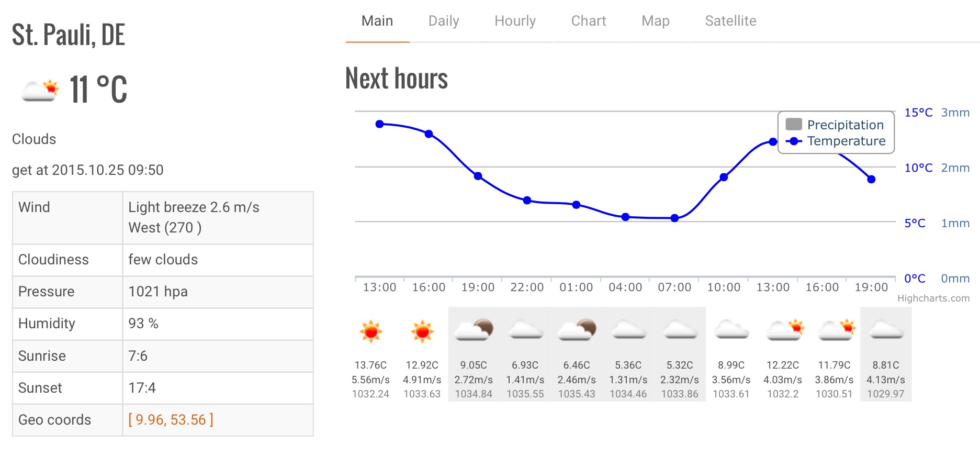
Task: Click the cloud icon above 6.93C
Action: [x=525, y=330]
